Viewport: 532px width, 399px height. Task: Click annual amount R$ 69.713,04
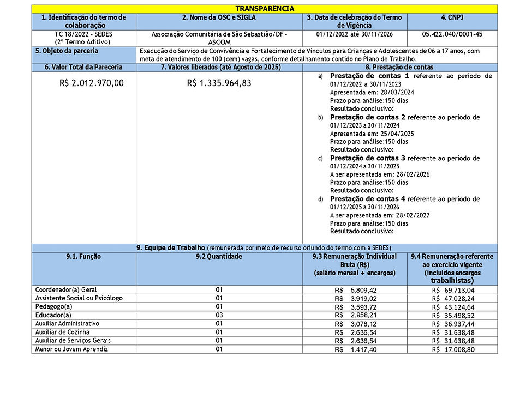pyautogui.click(x=453, y=291)
